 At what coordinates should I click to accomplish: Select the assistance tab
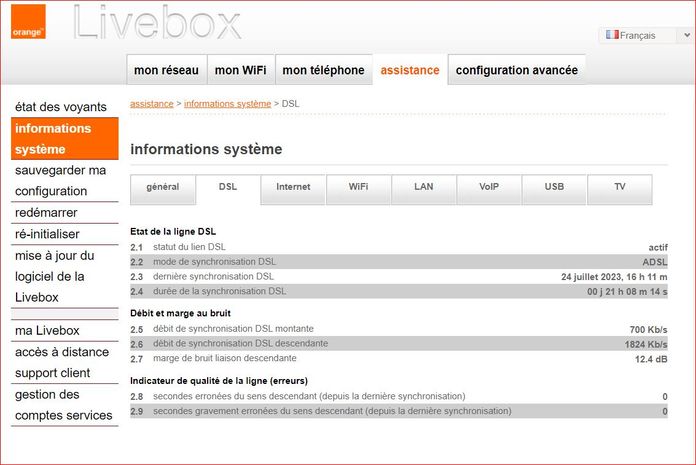[x=410, y=70]
